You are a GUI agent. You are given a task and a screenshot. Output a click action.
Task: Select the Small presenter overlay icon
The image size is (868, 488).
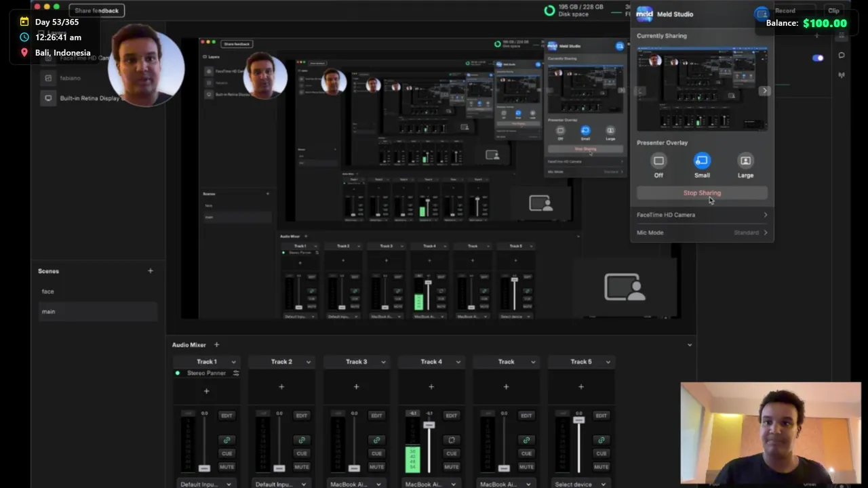[702, 161]
